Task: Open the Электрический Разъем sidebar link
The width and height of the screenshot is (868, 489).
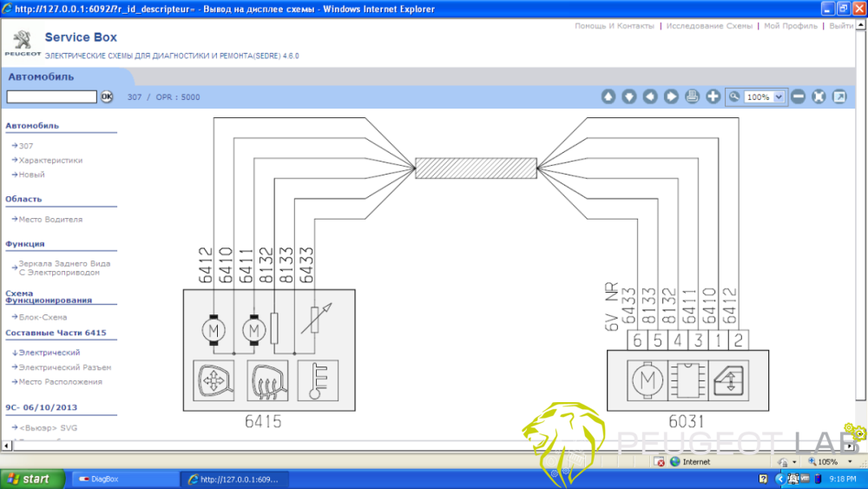Action: coord(65,367)
